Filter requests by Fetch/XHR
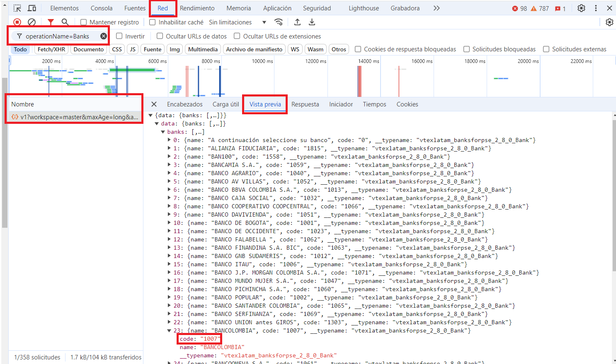This screenshot has height=364, width=616. [x=51, y=49]
